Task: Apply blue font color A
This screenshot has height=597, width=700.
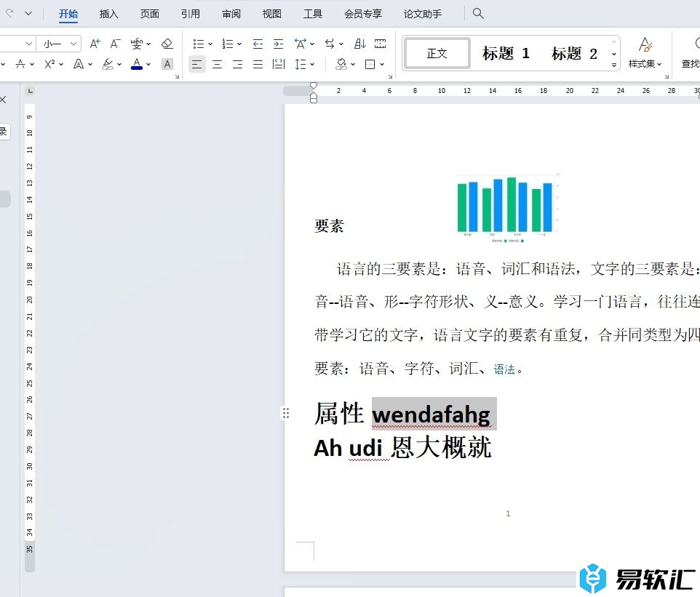Action: [x=137, y=65]
